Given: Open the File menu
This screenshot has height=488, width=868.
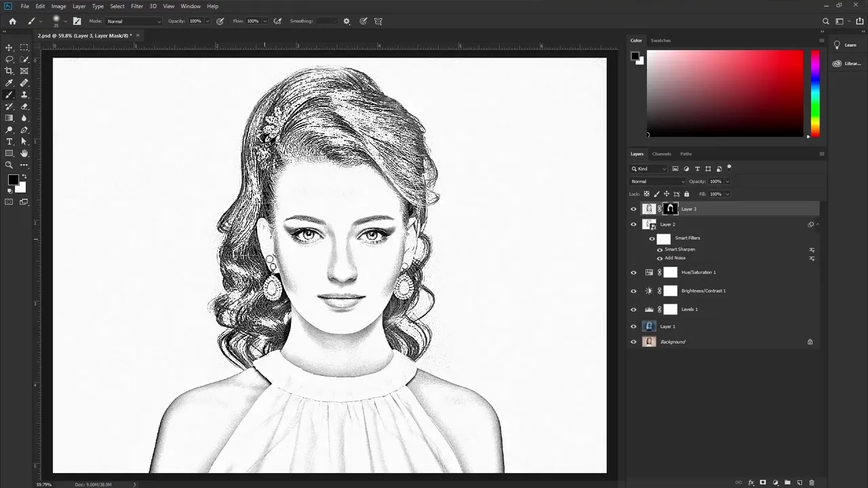Looking at the screenshot, I should (x=25, y=6).
